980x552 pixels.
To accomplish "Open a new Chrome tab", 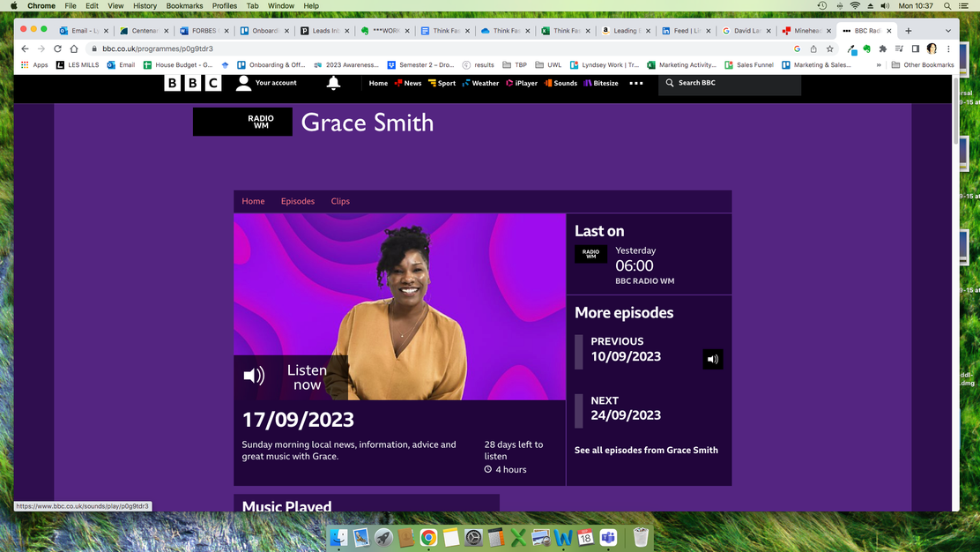I will pos(908,31).
